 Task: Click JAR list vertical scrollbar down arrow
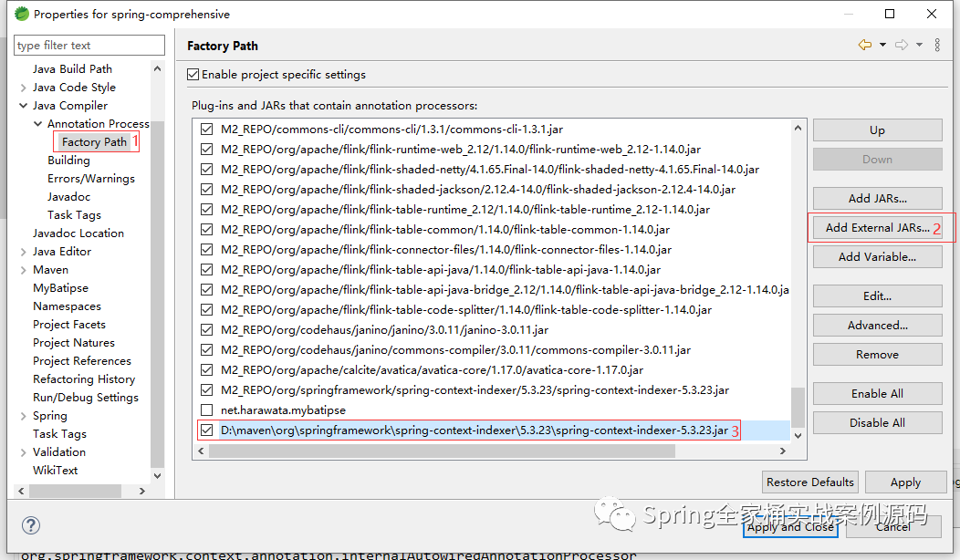(x=798, y=436)
